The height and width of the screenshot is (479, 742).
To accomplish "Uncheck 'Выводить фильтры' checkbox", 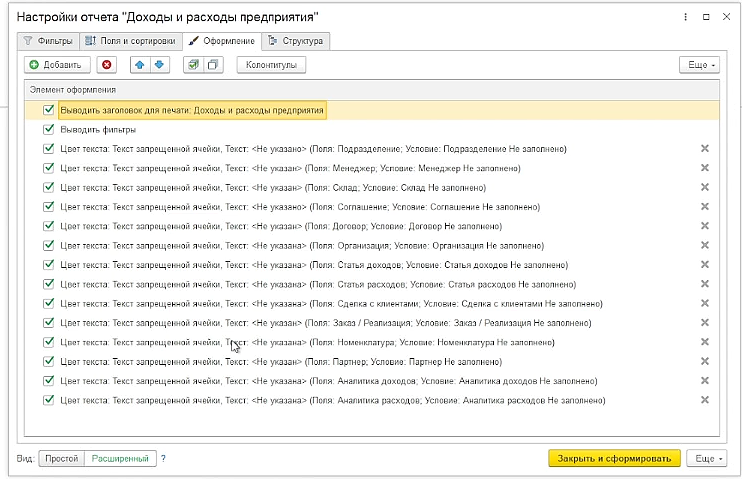I will click(x=48, y=129).
